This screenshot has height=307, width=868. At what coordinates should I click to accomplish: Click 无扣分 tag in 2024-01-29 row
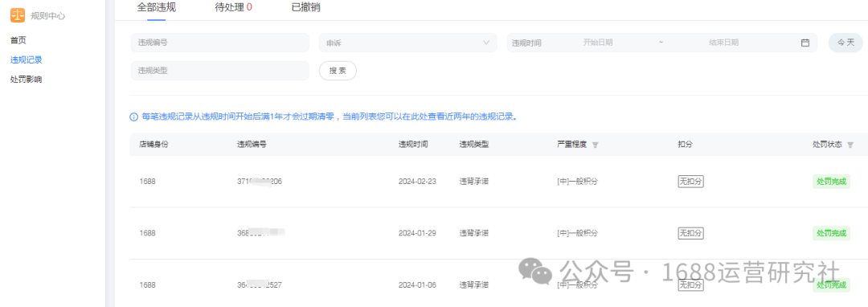tap(691, 233)
